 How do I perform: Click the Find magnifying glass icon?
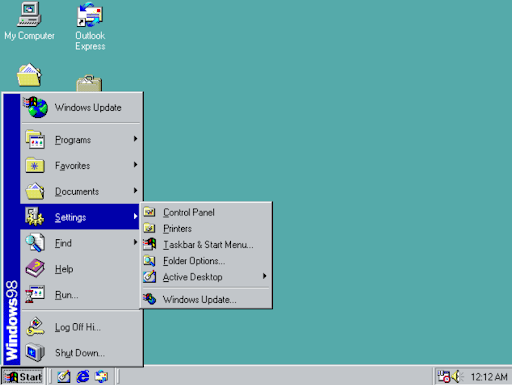click(x=35, y=242)
